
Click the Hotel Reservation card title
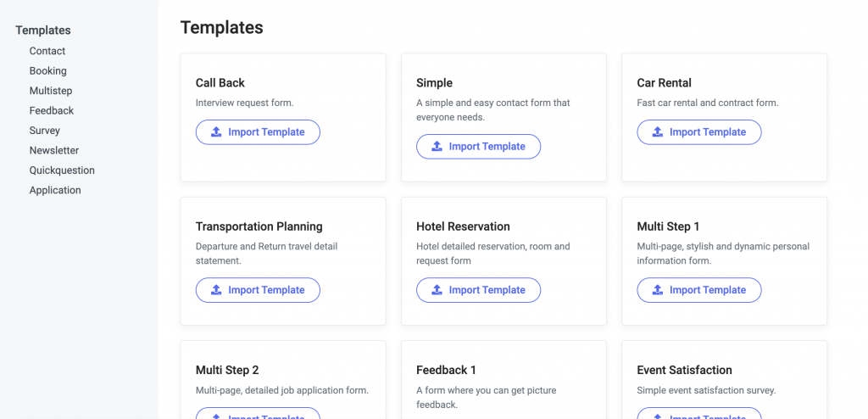463,226
